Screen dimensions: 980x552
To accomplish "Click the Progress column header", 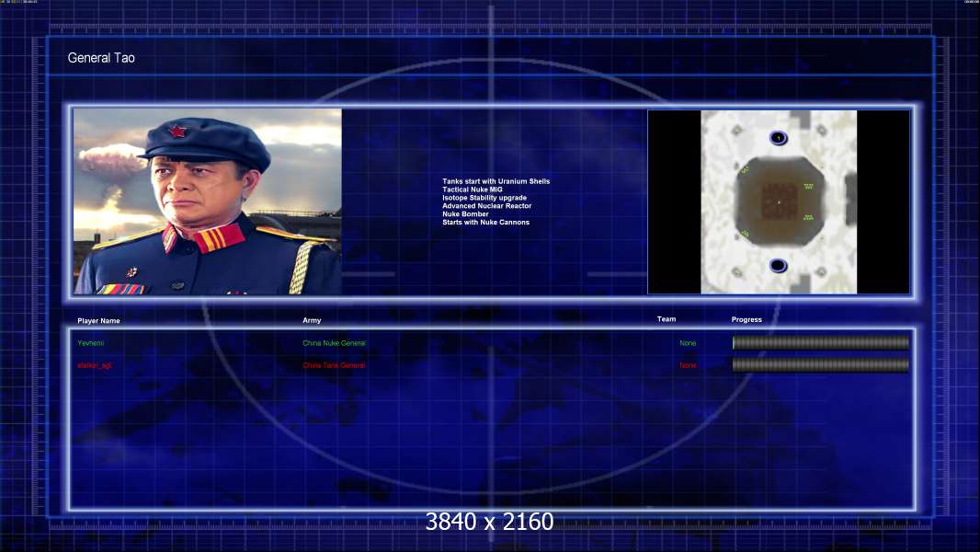I will pyautogui.click(x=746, y=319).
